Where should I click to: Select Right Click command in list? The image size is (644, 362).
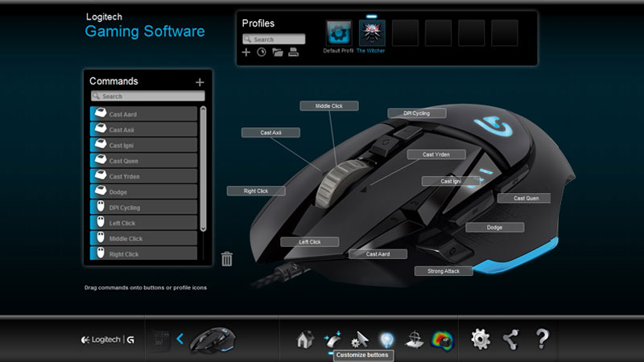(x=144, y=253)
